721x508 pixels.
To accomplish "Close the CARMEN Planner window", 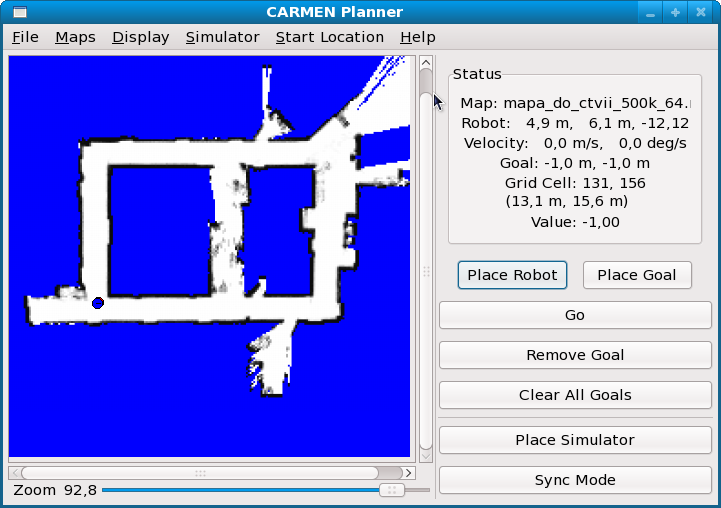I will [x=701, y=12].
